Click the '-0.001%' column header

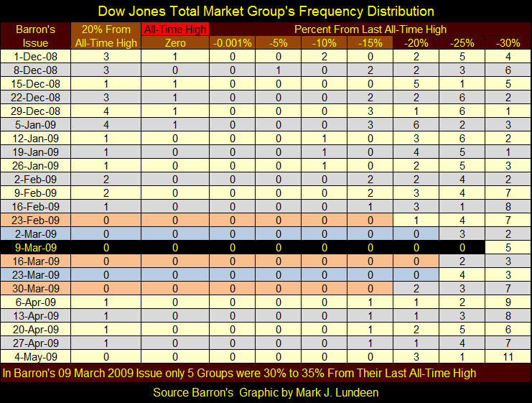click(233, 43)
